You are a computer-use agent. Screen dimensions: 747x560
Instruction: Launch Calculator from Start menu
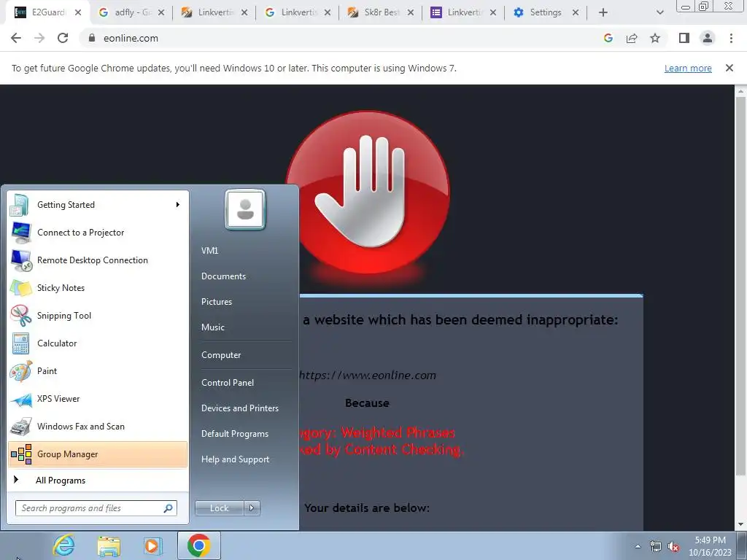[98, 343]
